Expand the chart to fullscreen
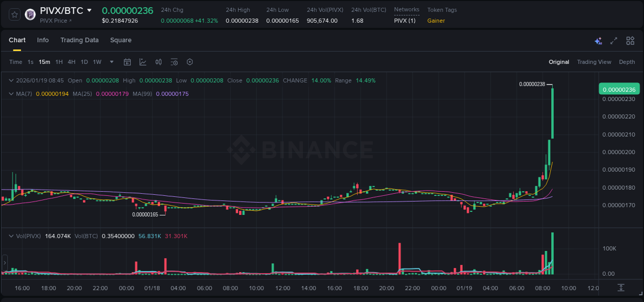 [613, 40]
